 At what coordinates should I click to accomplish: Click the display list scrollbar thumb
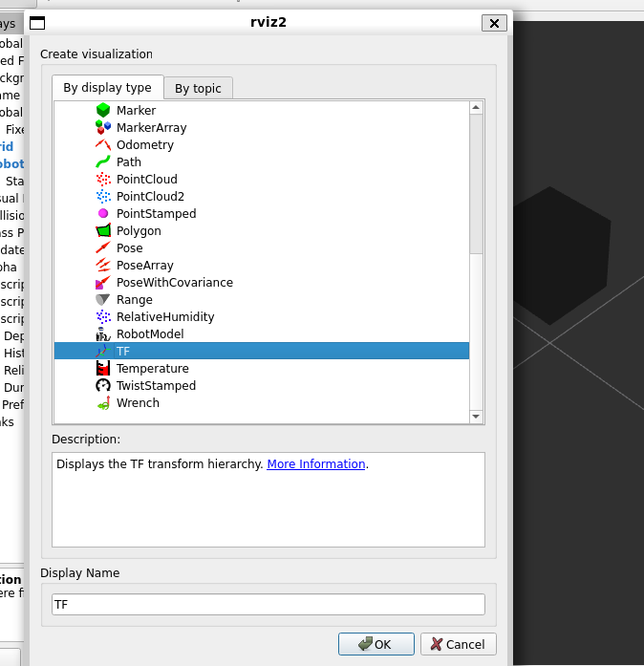476,183
